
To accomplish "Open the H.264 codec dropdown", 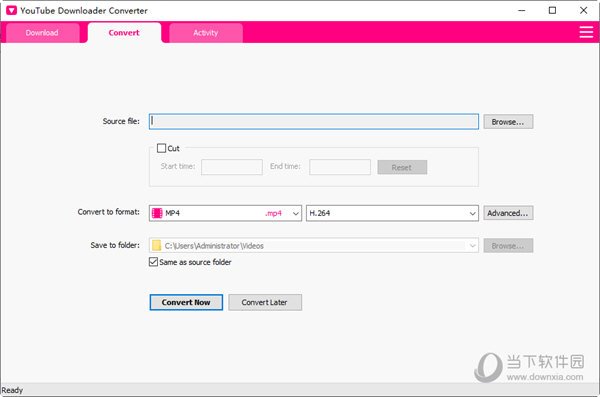I will (473, 213).
